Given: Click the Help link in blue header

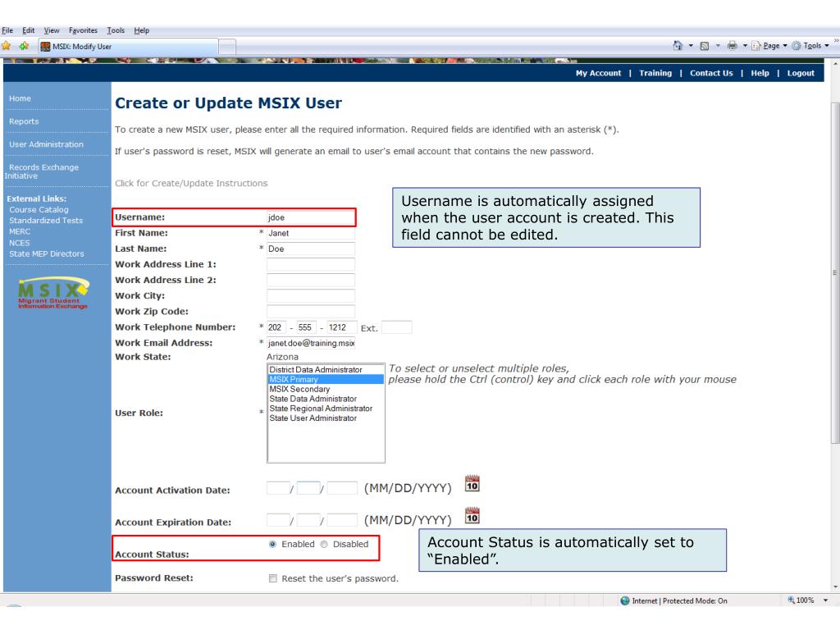Looking at the screenshot, I should click(760, 73).
